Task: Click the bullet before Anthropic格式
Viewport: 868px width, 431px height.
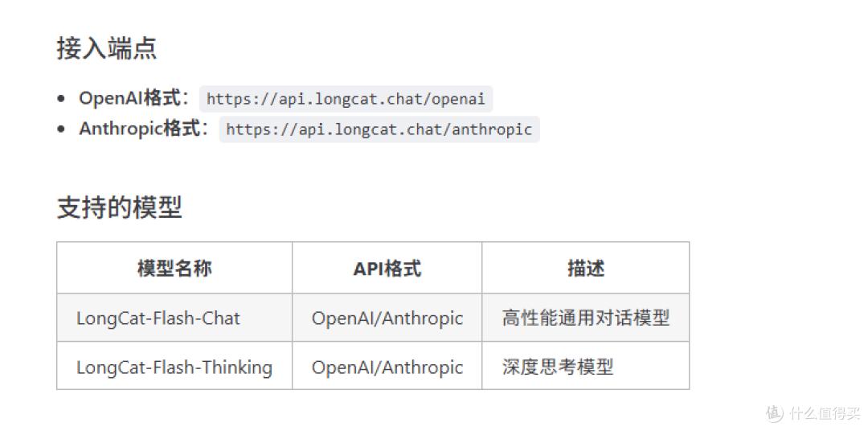Action: coord(61,129)
